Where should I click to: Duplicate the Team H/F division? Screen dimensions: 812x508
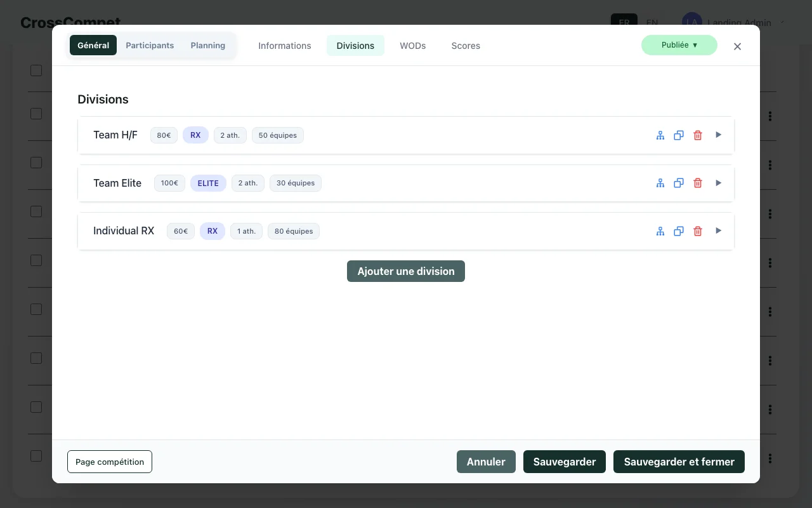click(679, 135)
